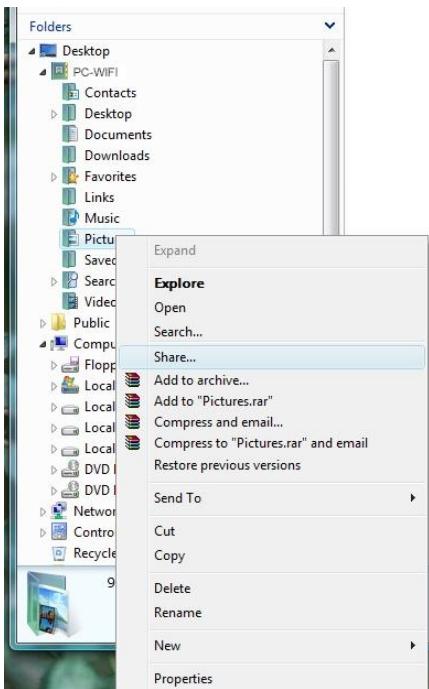Click the Computer monitor icon
Screen dimensions: 429x689
(x=59, y=344)
